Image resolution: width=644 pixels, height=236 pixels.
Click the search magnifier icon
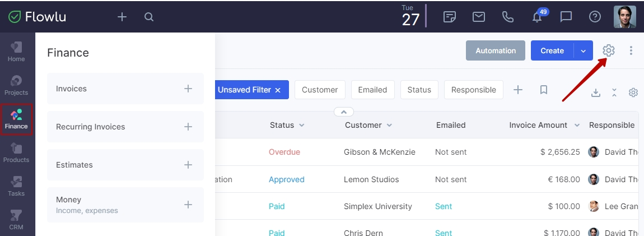(x=149, y=17)
